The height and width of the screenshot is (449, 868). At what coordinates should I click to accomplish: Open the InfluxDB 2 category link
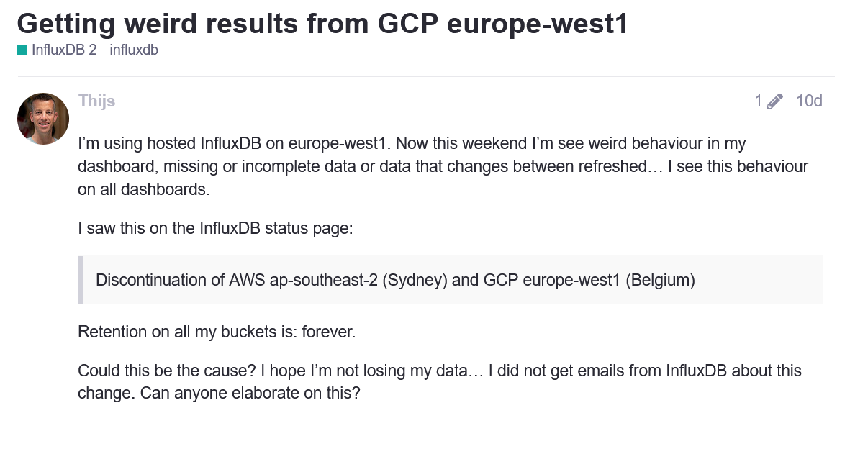[63, 50]
